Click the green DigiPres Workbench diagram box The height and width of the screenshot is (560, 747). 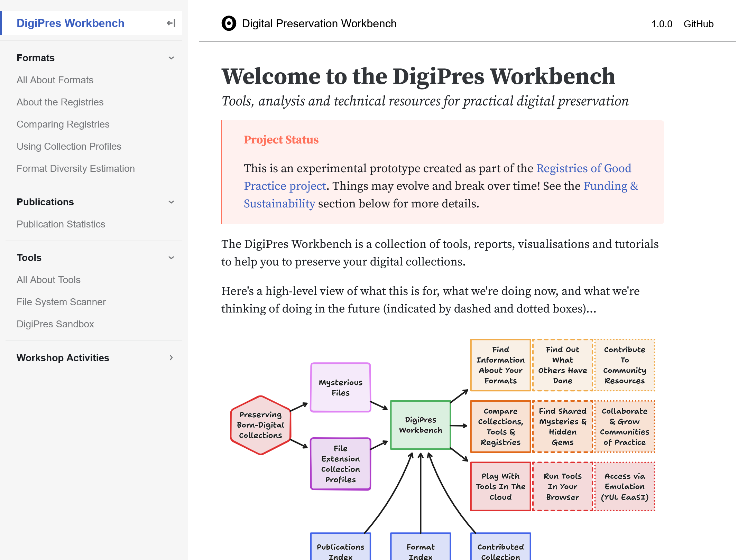click(x=420, y=425)
